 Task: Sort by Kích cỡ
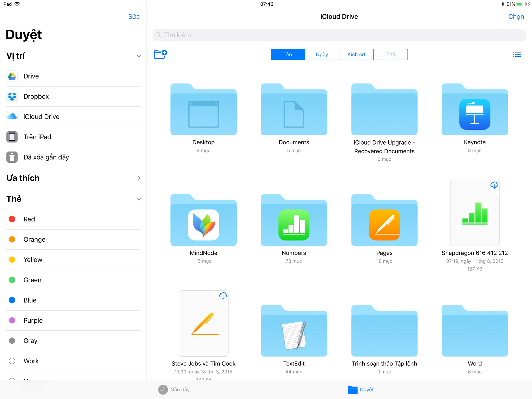[x=356, y=54]
